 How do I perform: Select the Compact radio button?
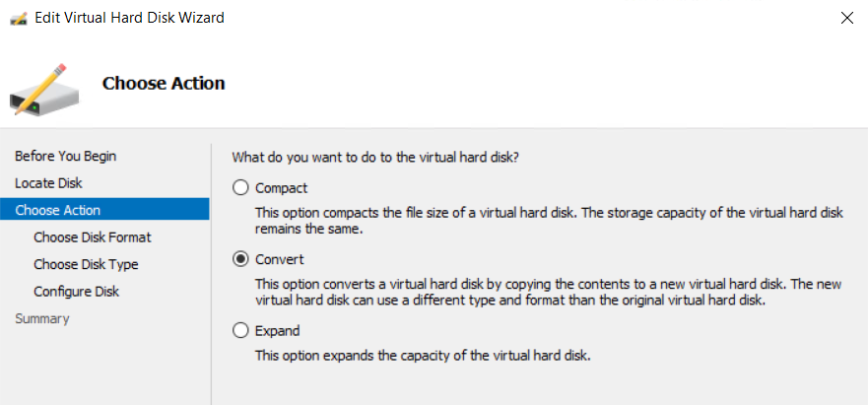click(240, 188)
